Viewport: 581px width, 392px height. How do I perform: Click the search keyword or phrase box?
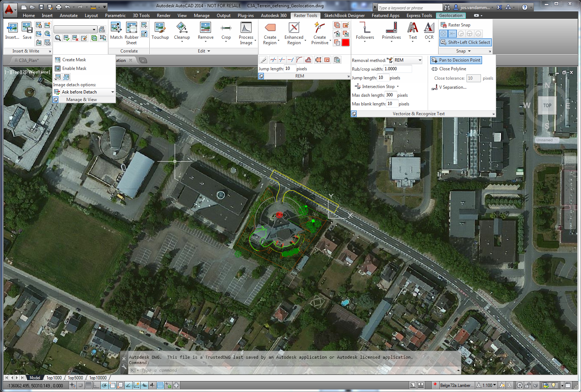pos(410,8)
